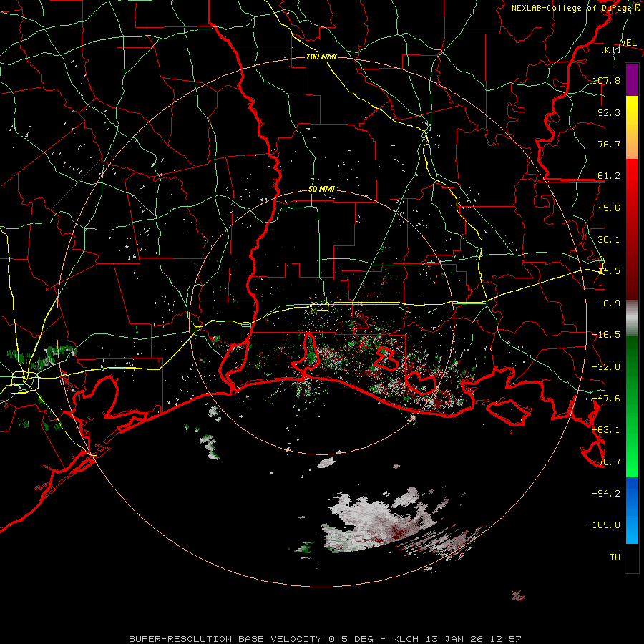This screenshot has width=644, height=644.
Task: Click the 76.7 velocity scale value
Action: tap(609, 144)
